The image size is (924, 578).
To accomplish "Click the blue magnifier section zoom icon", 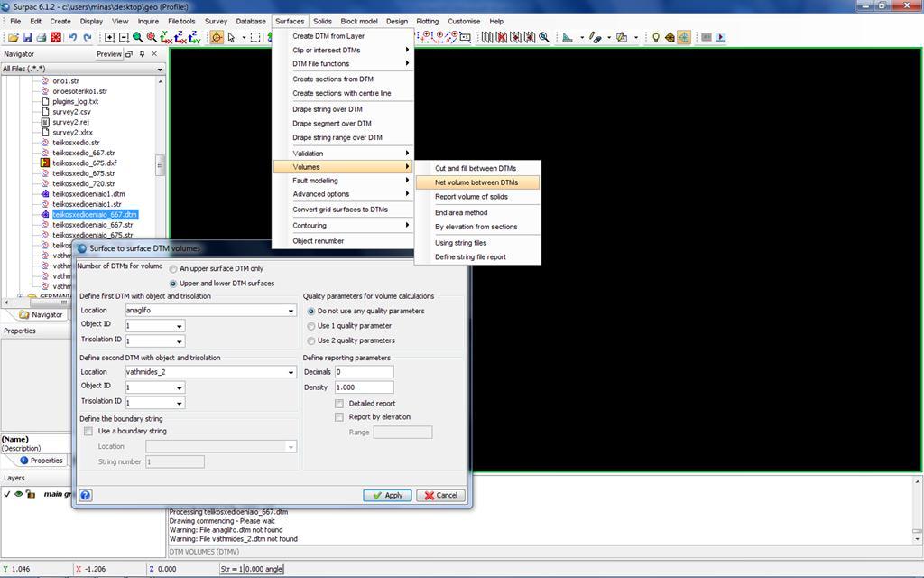I will pos(544,37).
